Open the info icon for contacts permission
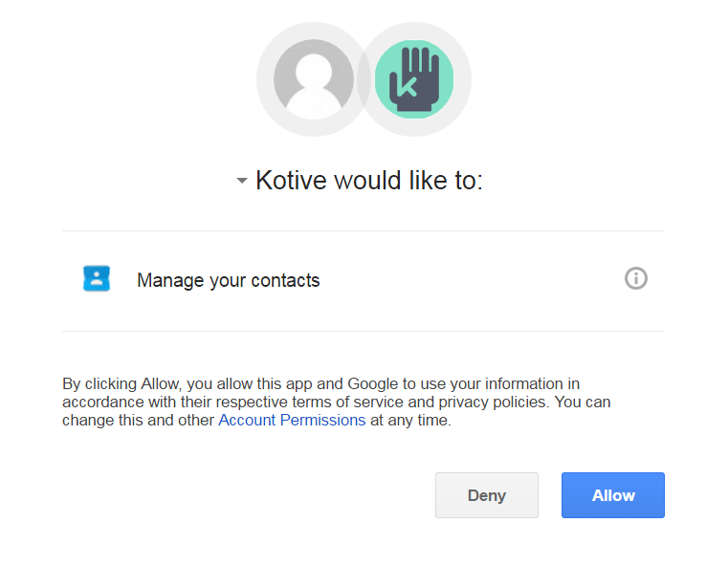Viewport: 728px width, 566px height. [x=636, y=278]
